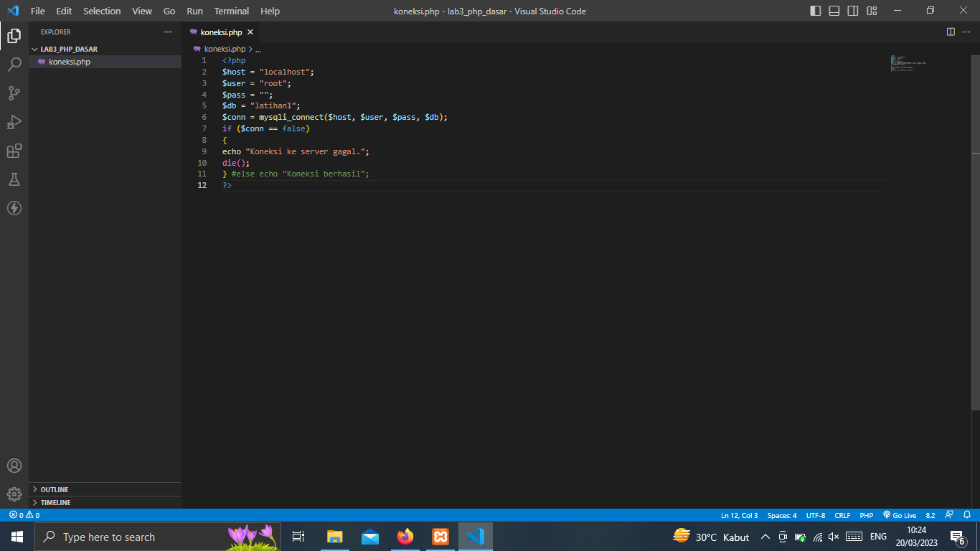This screenshot has height=551, width=980.
Task: Open the Run and Debug view
Action: point(14,122)
